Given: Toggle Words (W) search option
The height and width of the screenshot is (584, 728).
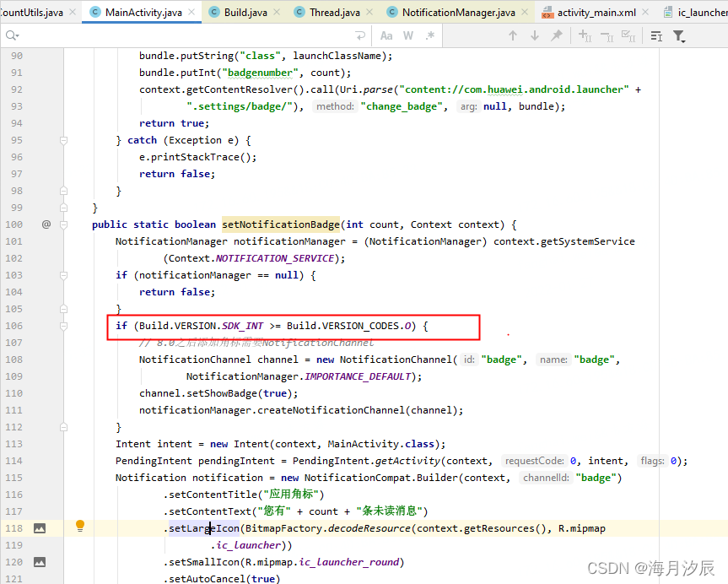Looking at the screenshot, I should (408, 35).
